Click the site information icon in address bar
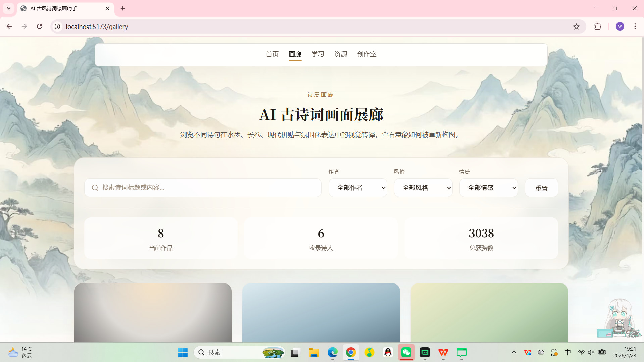644x362 pixels. pos(58,27)
